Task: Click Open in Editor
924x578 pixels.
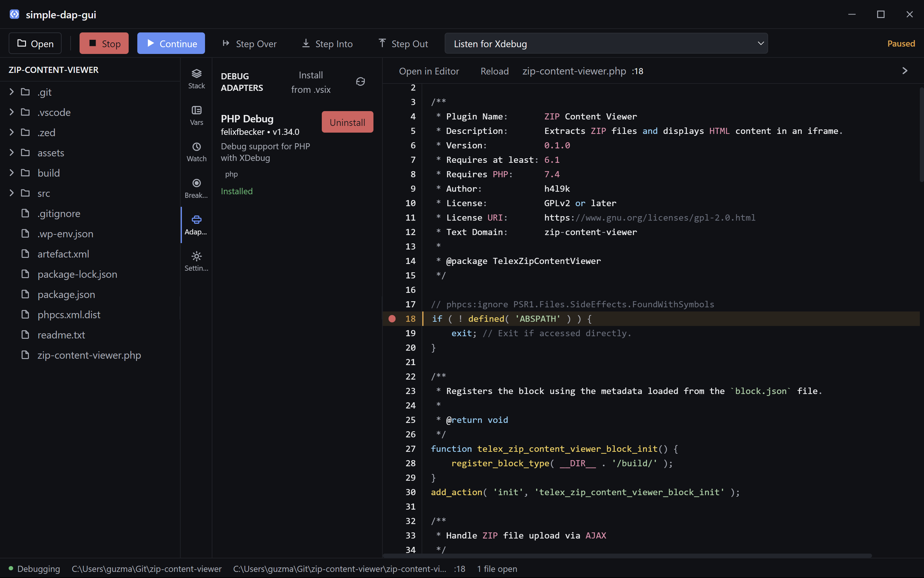Action: (x=429, y=71)
